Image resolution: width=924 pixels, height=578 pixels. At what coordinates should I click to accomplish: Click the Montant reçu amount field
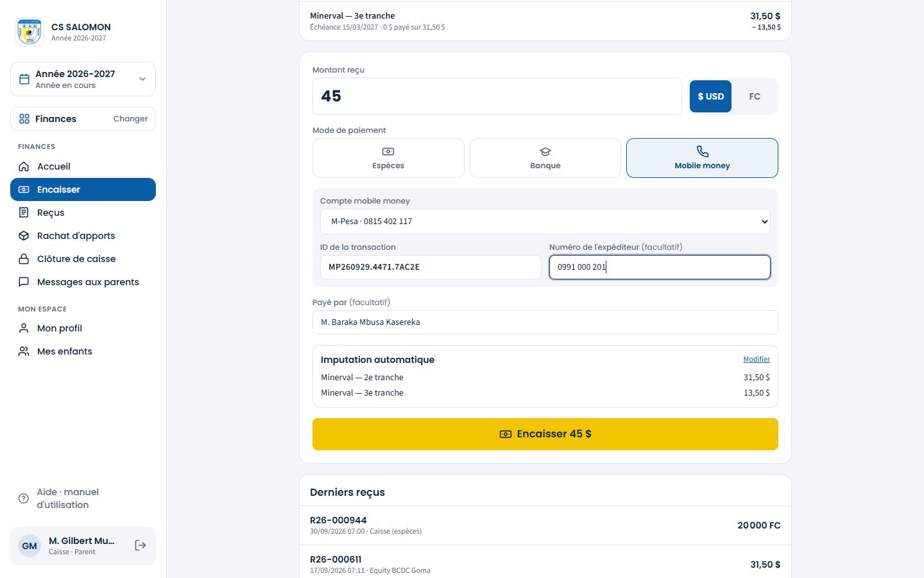point(497,96)
